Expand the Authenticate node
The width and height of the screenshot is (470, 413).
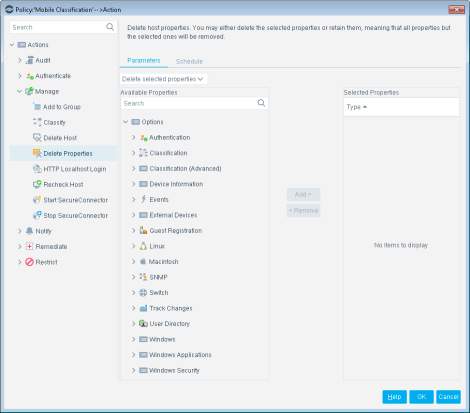pyautogui.click(x=20, y=76)
